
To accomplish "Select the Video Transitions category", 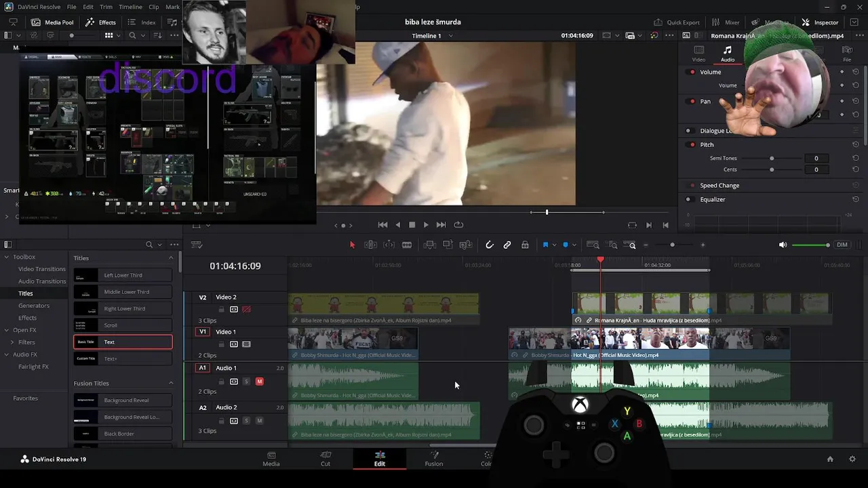I will [x=42, y=269].
